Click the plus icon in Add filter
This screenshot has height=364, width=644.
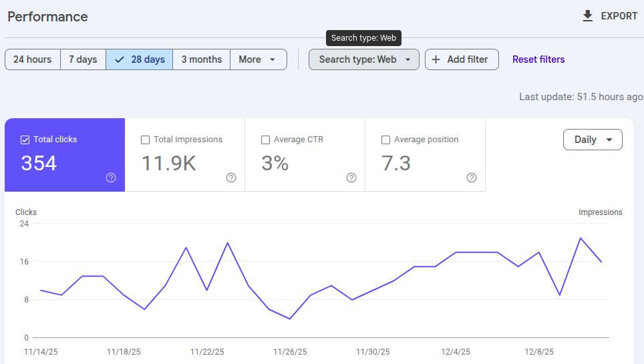click(436, 59)
